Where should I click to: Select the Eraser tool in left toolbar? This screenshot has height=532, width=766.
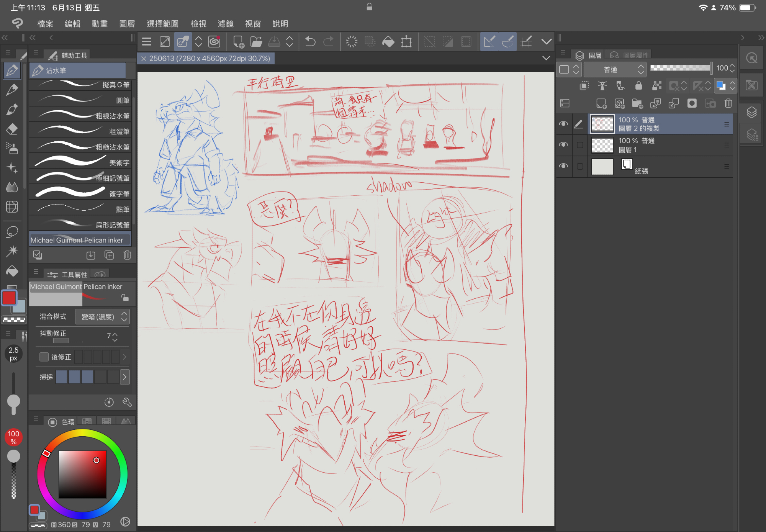12,129
